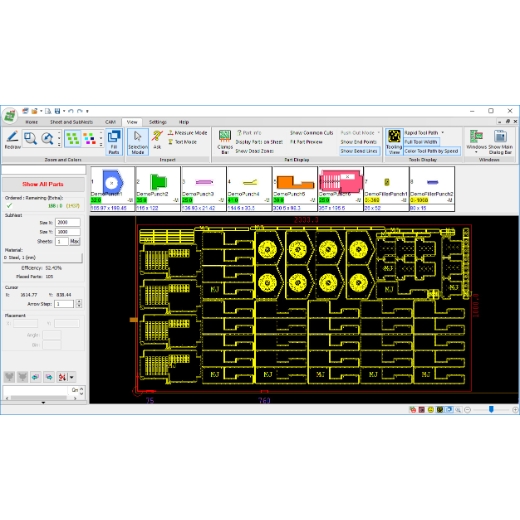This screenshot has height=520, width=520.
Task: Open the Help ribbon tab
Action: tap(184, 122)
